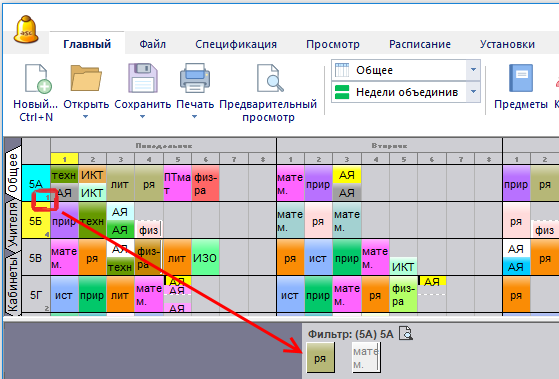Expand the Недели объединив dropdown

click(473, 92)
